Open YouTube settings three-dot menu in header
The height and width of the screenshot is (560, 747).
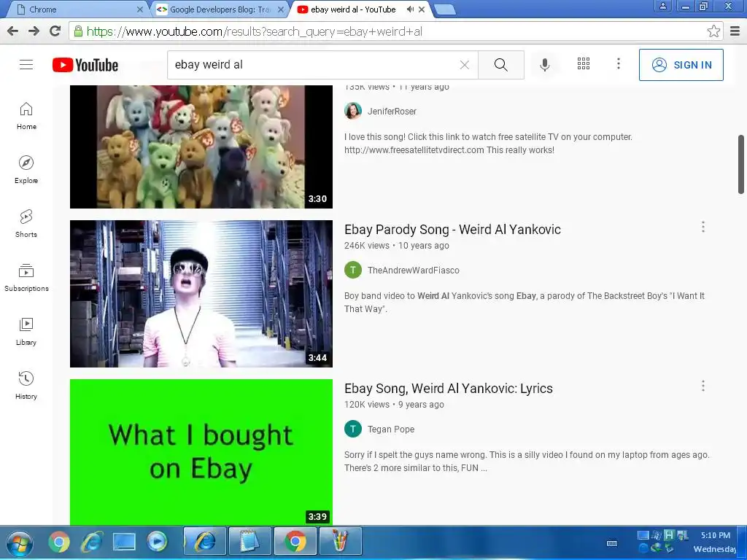(x=619, y=64)
